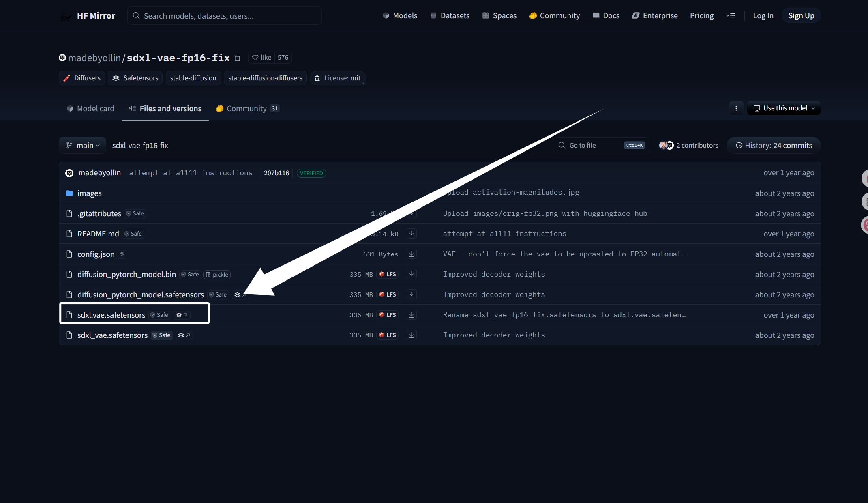Click the Log In link

(763, 16)
